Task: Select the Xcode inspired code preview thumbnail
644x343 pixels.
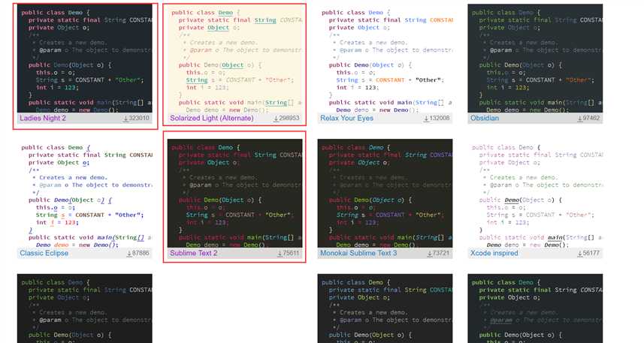Action: click(535, 193)
